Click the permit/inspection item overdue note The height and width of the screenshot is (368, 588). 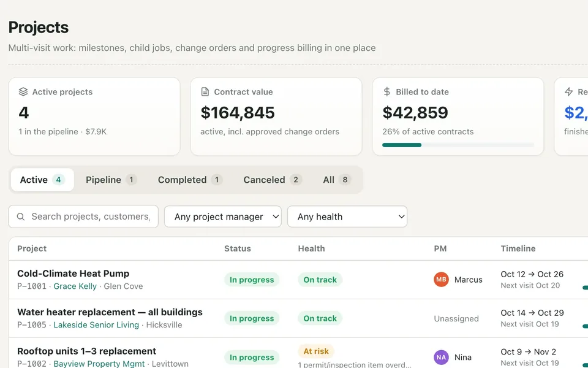click(355, 364)
